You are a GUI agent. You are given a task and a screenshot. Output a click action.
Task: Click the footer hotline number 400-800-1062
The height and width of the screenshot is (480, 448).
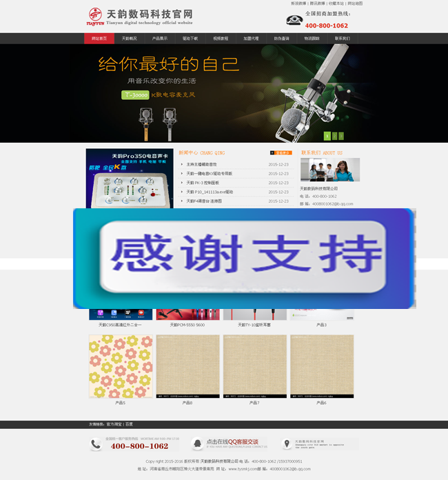pyautogui.click(x=139, y=446)
